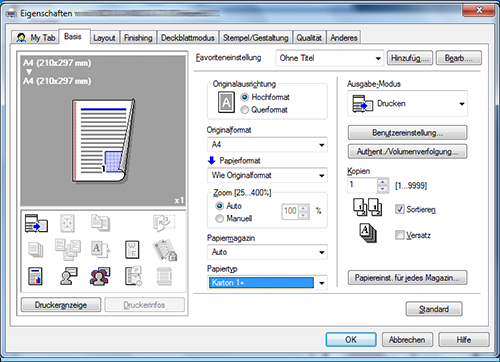Click the greyed banner roll icon
The width and height of the screenshot is (500, 362).
[x=164, y=276]
